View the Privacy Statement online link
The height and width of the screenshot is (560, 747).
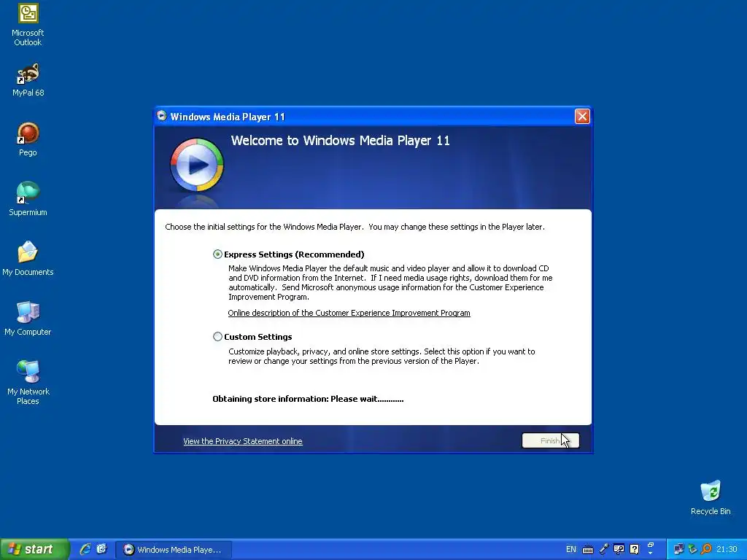coord(242,441)
